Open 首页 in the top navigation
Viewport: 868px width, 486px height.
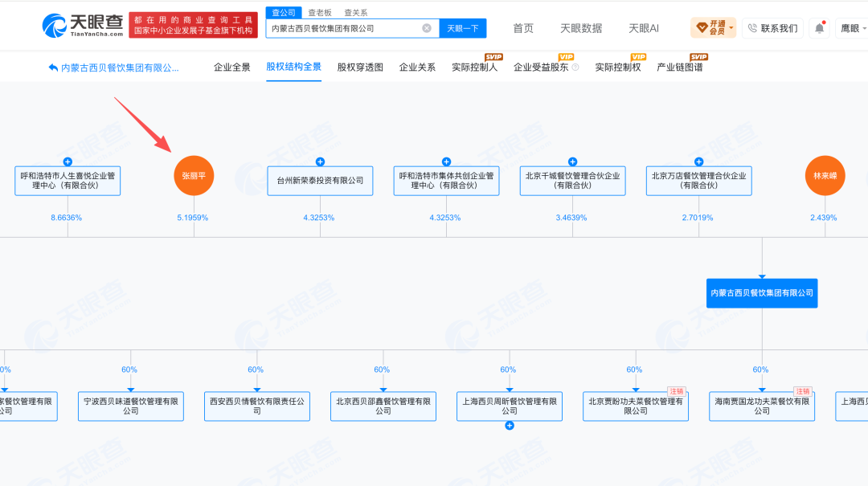[523, 28]
